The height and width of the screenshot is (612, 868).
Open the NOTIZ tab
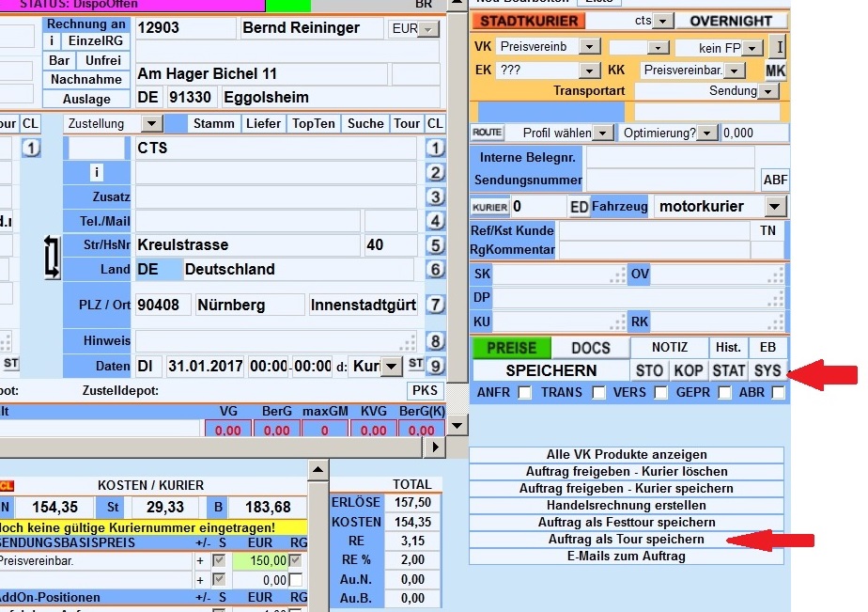669,347
